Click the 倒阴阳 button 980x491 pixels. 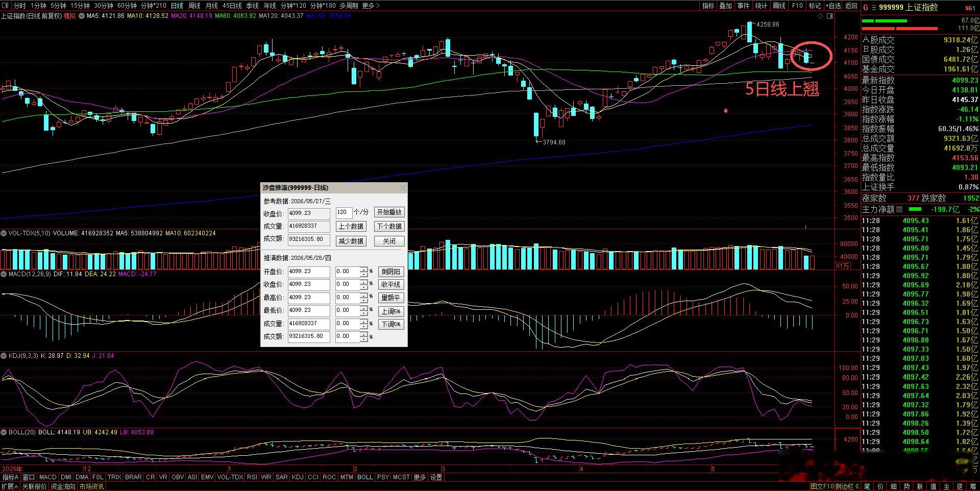pyautogui.click(x=391, y=272)
